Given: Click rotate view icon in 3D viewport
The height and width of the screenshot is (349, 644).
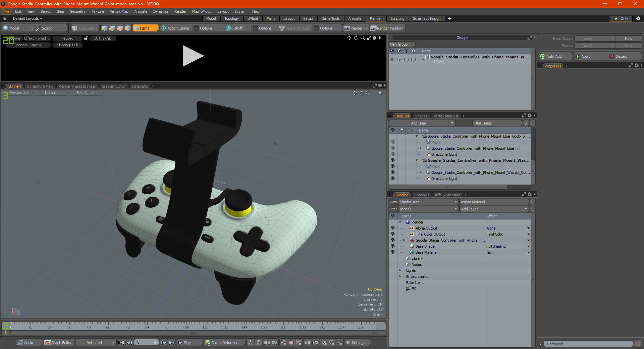Looking at the screenshot, I should [x=362, y=93].
